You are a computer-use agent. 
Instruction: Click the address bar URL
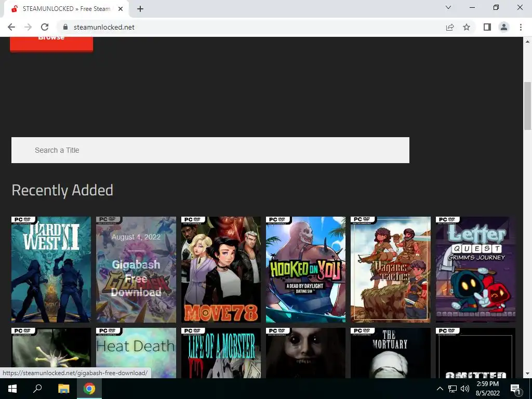coord(104,27)
